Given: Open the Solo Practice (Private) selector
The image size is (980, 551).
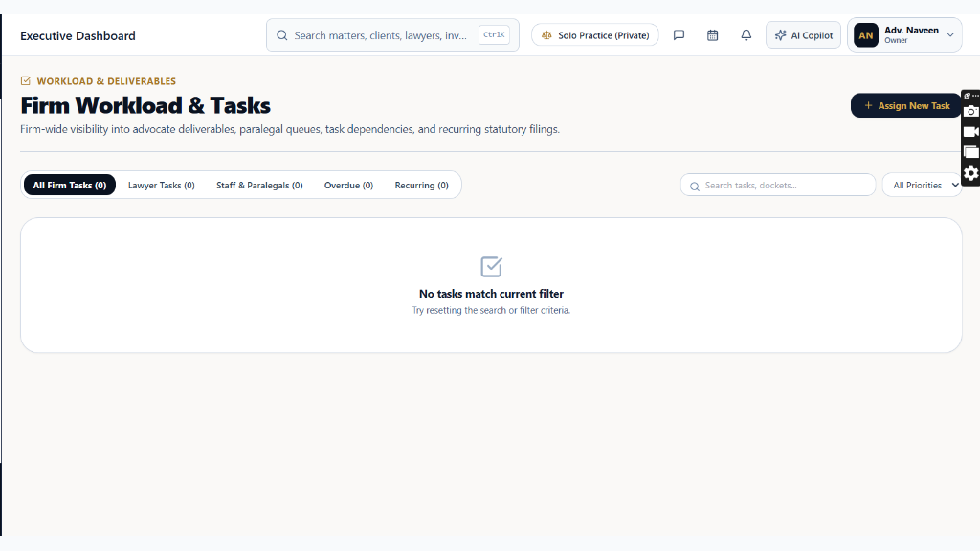Looking at the screenshot, I should tap(595, 35).
